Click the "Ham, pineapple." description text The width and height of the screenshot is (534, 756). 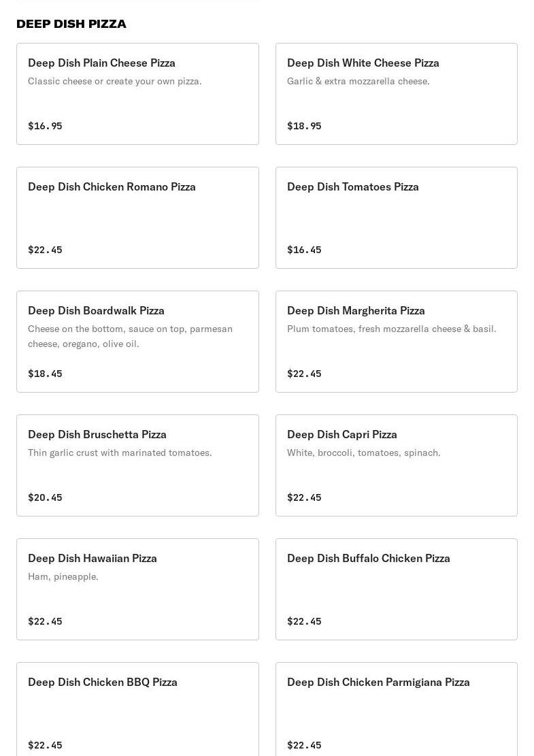(x=63, y=576)
